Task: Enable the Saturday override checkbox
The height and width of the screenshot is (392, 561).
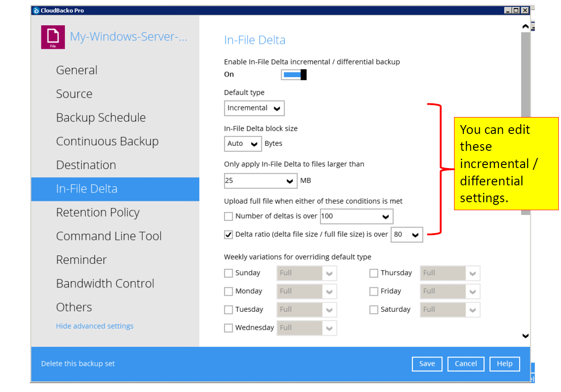Action: point(374,310)
